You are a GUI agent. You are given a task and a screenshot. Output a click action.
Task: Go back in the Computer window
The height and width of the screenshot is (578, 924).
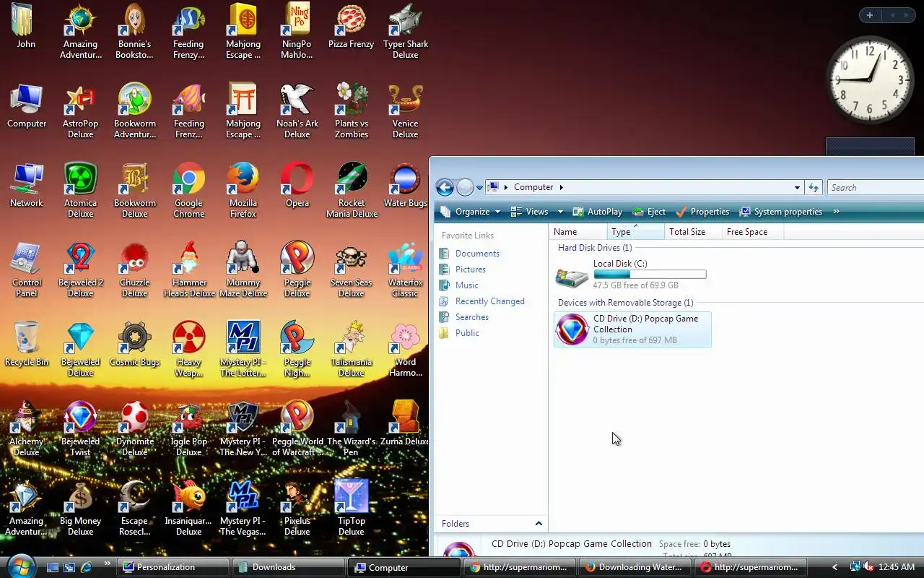[445, 188]
